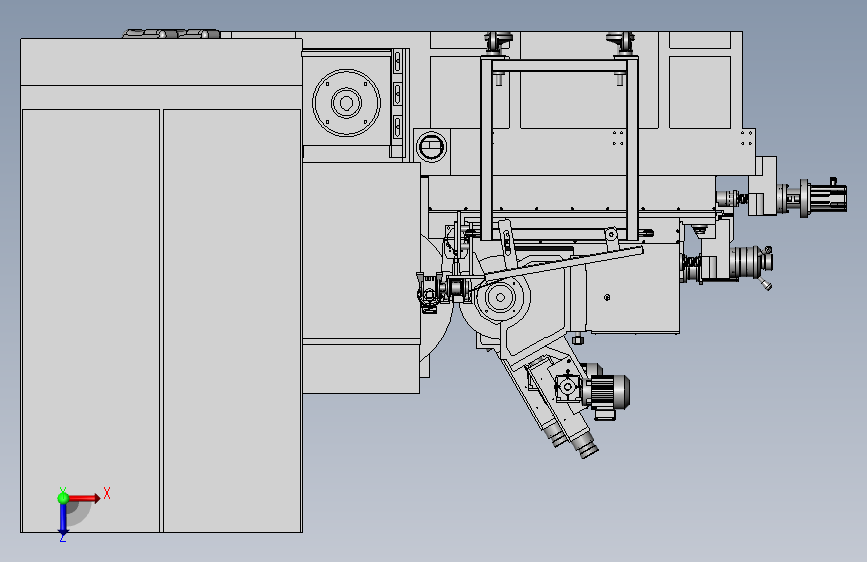
Task: Select the large circular flange near the top of the model
Action: (347, 103)
